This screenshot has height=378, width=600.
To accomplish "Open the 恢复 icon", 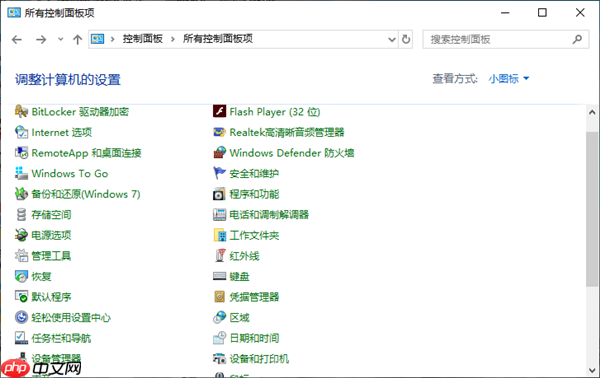I will point(21,276).
